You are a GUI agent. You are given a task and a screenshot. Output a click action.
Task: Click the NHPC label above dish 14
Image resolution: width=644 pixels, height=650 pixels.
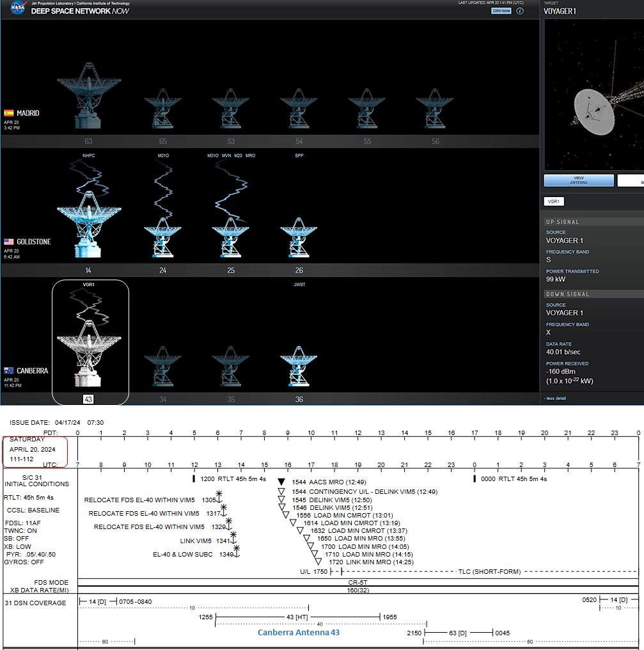tap(88, 155)
